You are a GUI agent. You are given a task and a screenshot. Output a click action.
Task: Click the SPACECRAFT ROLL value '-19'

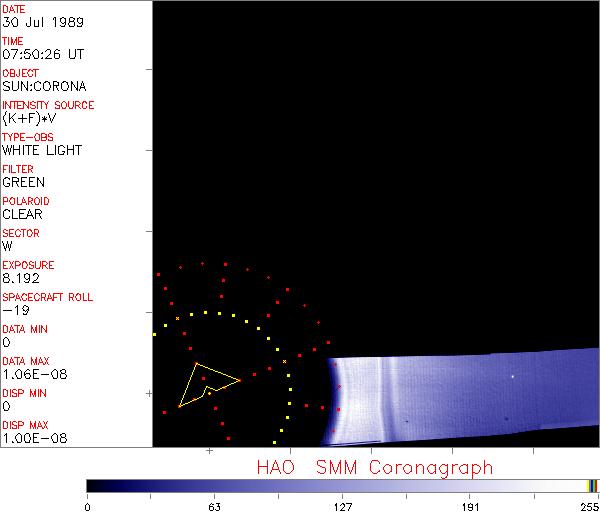[x=13, y=310]
